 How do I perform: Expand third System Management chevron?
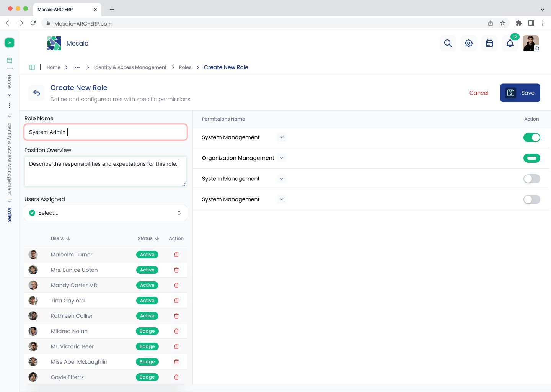pyautogui.click(x=282, y=178)
